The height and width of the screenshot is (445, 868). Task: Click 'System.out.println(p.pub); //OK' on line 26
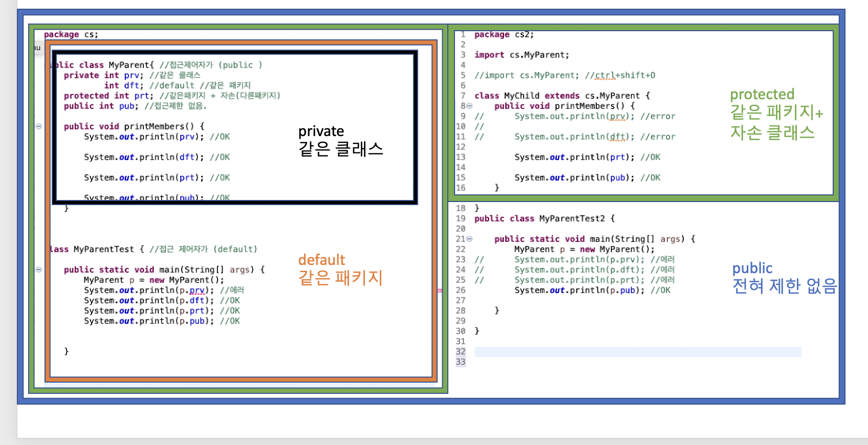(x=593, y=290)
